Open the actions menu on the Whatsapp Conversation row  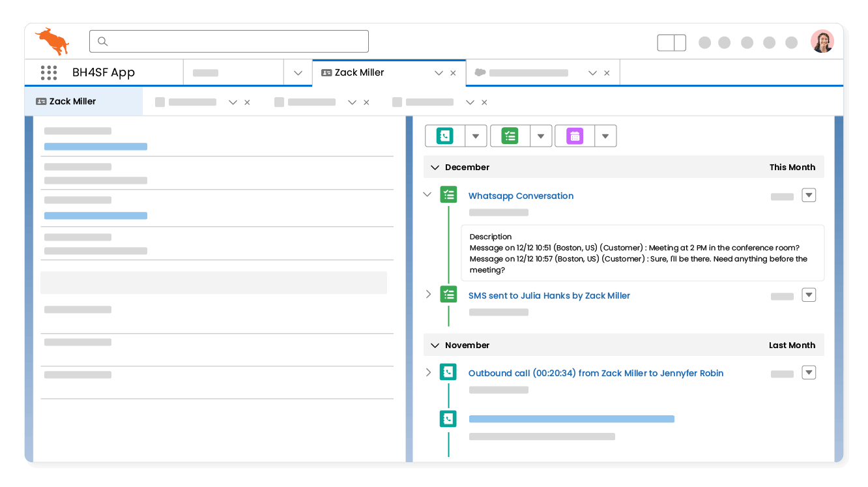coord(809,195)
